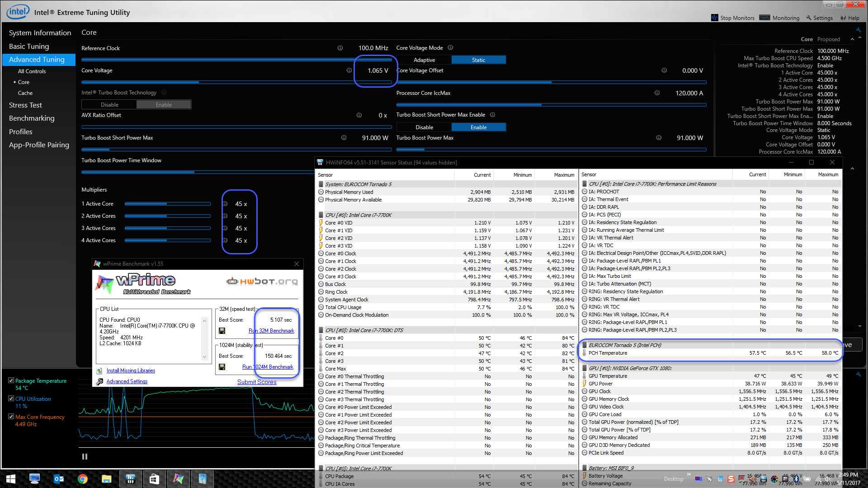This screenshot has width=868, height=488.
Task: Open the Cache sub-tab under Advanced Tuning
Action: [25, 93]
